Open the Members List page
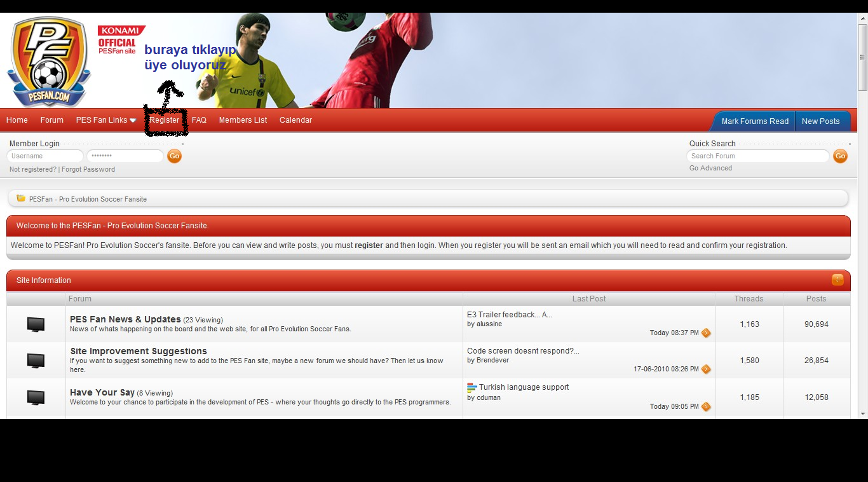 (243, 120)
